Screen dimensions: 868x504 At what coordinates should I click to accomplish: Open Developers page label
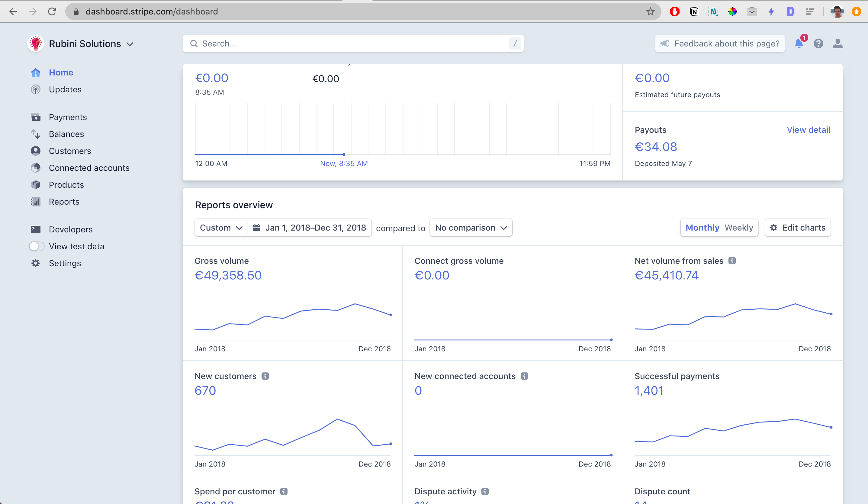[x=71, y=230]
